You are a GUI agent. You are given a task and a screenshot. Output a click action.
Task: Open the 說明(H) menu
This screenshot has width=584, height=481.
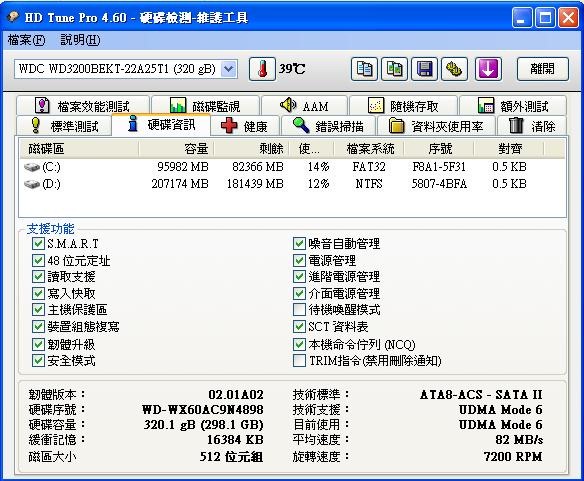click(x=80, y=40)
